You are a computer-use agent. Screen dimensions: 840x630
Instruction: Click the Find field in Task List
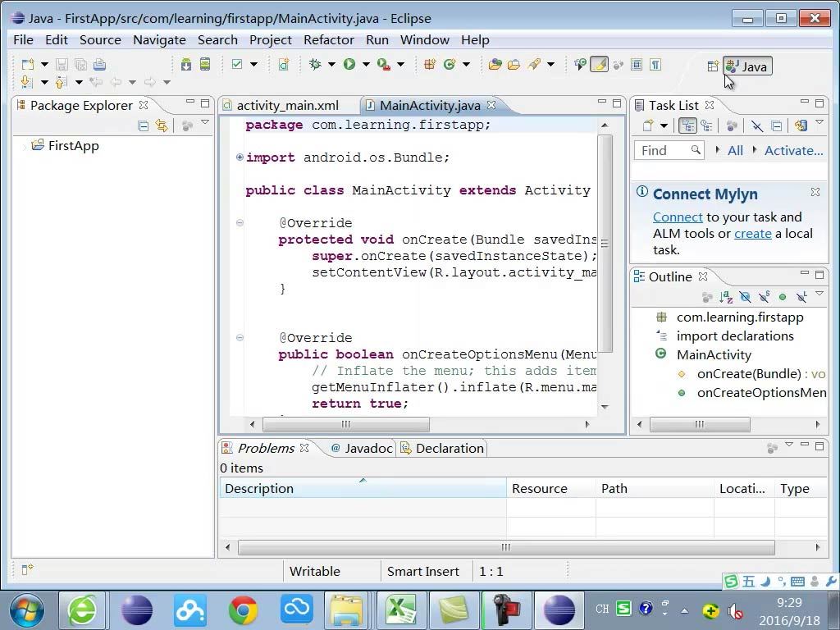pos(669,151)
